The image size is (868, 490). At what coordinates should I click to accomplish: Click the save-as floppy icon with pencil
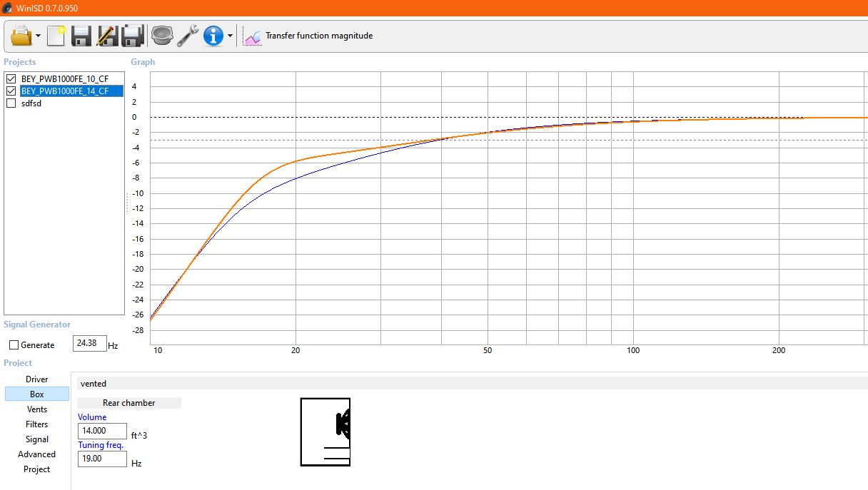(x=107, y=36)
